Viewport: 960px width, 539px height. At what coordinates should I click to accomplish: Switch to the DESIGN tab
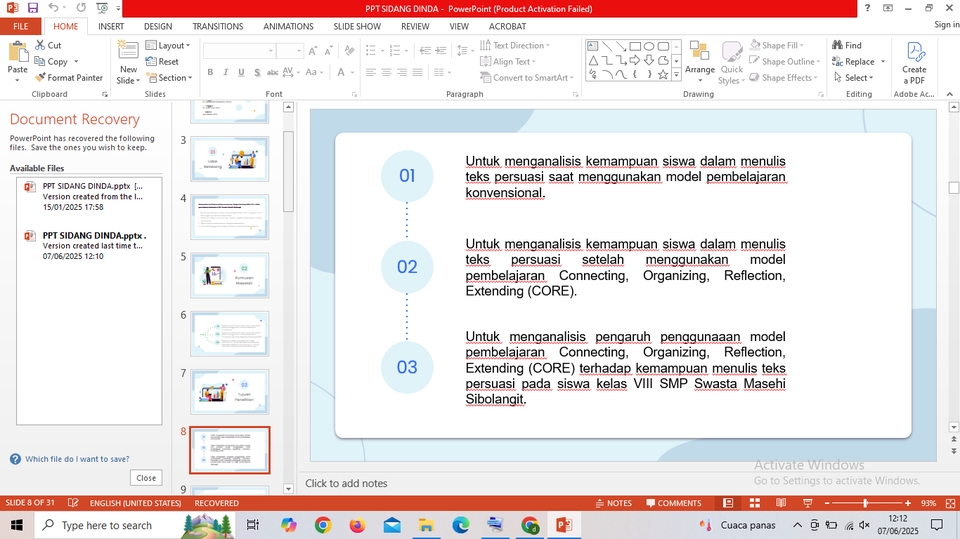pos(158,26)
